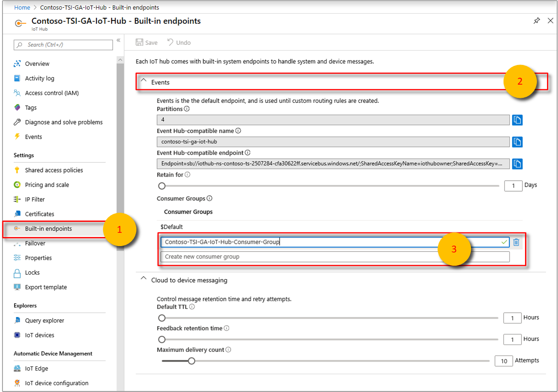Copy the Event Hub-compatible name
Viewport: 558px width, 392px height.
517,142
